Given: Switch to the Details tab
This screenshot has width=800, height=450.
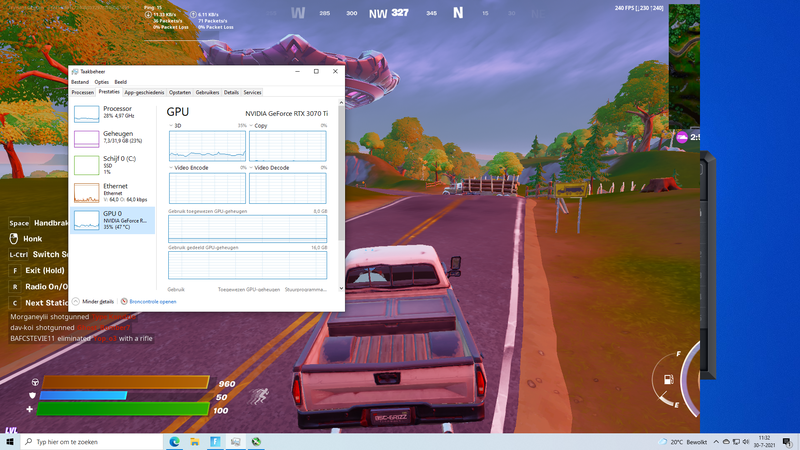Looking at the screenshot, I should tap(231, 92).
